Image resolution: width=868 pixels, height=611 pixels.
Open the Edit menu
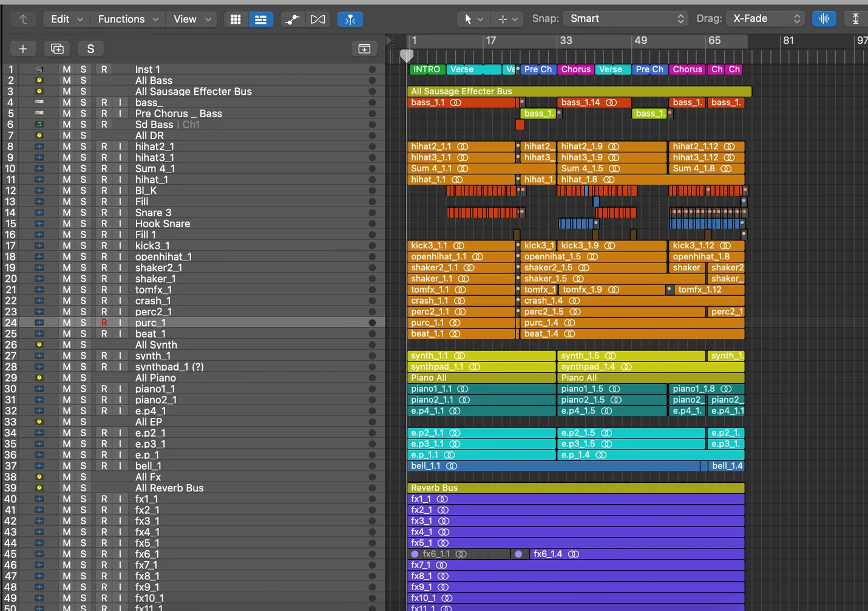tap(67, 19)
